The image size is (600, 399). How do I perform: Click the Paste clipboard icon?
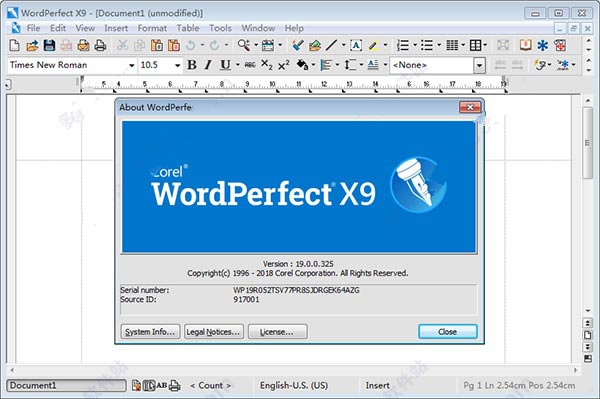pos(157,45)
